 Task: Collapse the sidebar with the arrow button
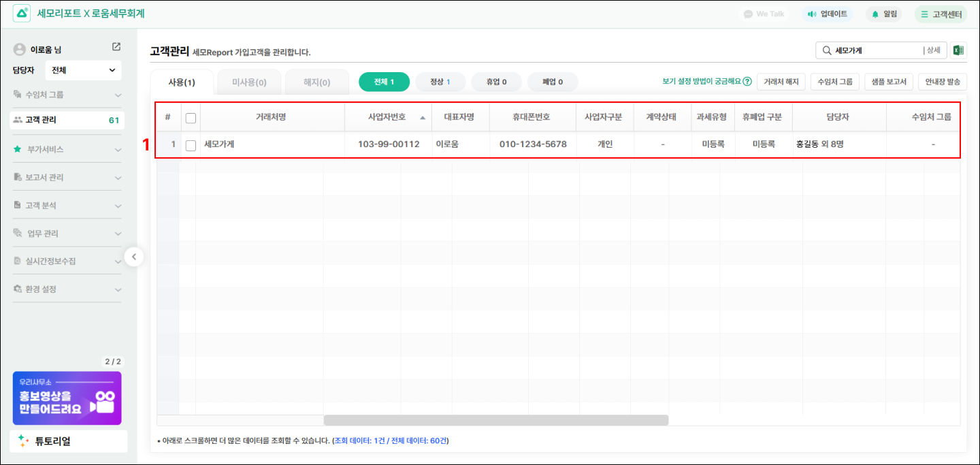pos(134,257)
